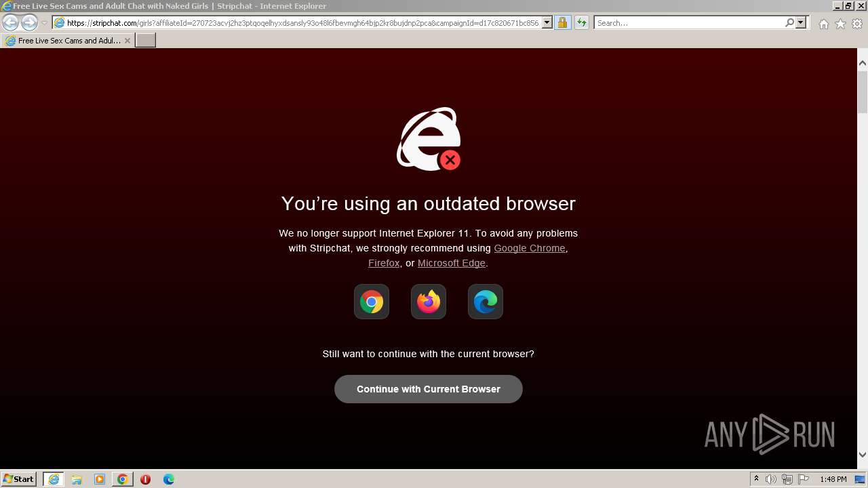Open a new blank tab

pyautogui.click(x=146, y=40)
